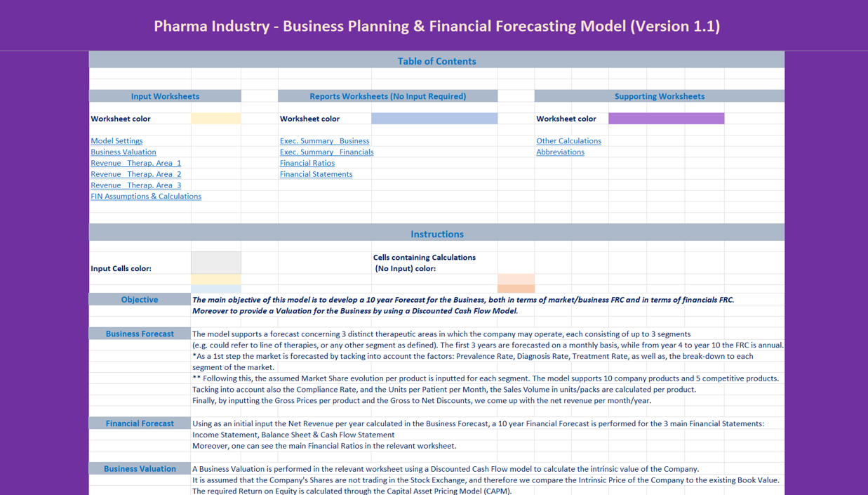Select the Instructions header cell
Screen dimensions: 868x495
click(x=436, y=234)
